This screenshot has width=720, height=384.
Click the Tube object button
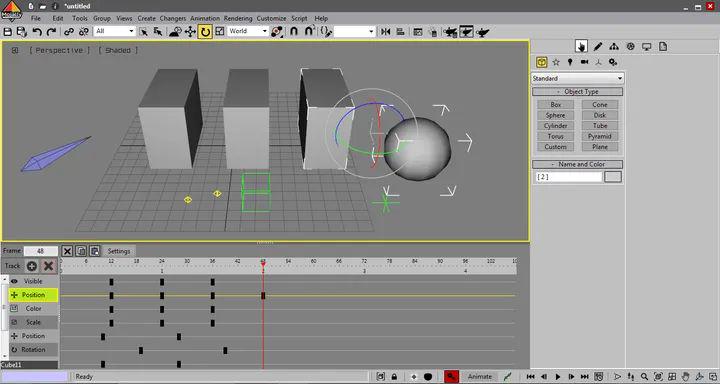[600, 126]
